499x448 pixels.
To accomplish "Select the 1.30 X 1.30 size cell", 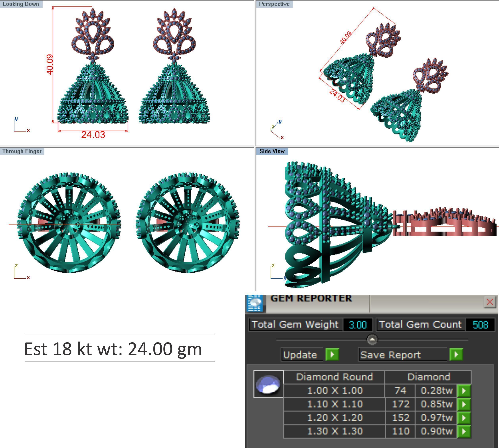I will (335, 431).
